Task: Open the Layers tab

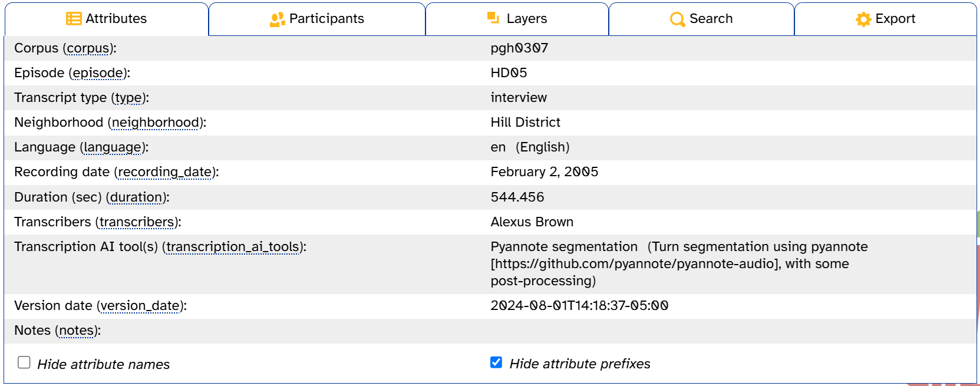Action: (517, 19)
